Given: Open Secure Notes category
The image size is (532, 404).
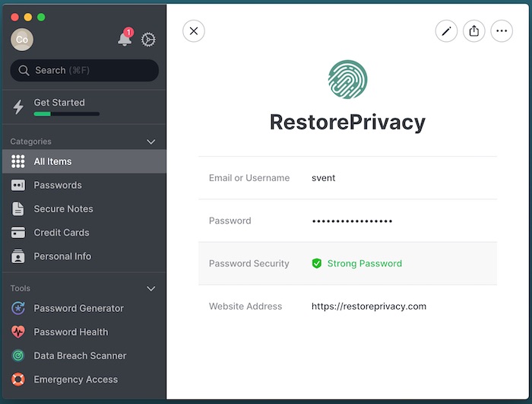Looking at the screenshot, I should pos(84,208).
